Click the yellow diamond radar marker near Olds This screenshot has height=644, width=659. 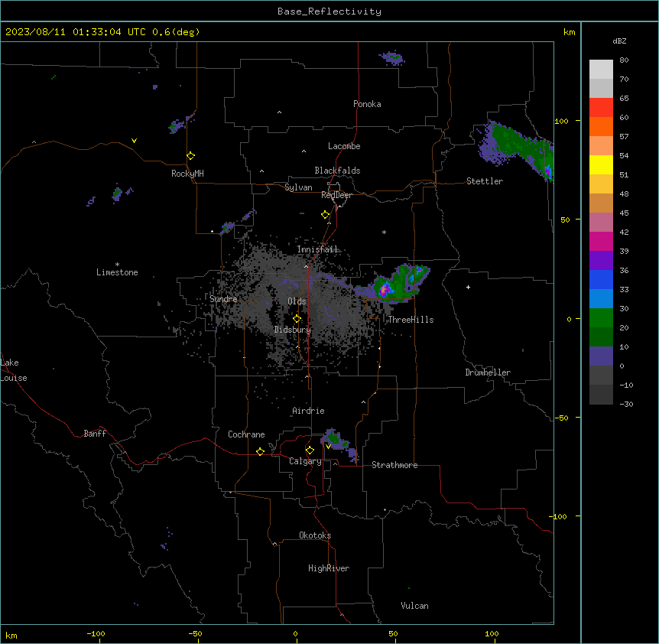297,319
